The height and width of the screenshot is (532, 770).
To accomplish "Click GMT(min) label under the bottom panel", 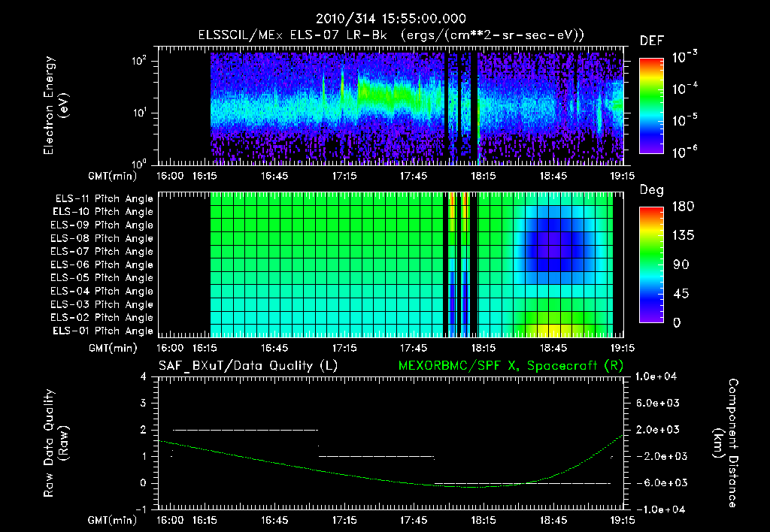I will (113, 520).
